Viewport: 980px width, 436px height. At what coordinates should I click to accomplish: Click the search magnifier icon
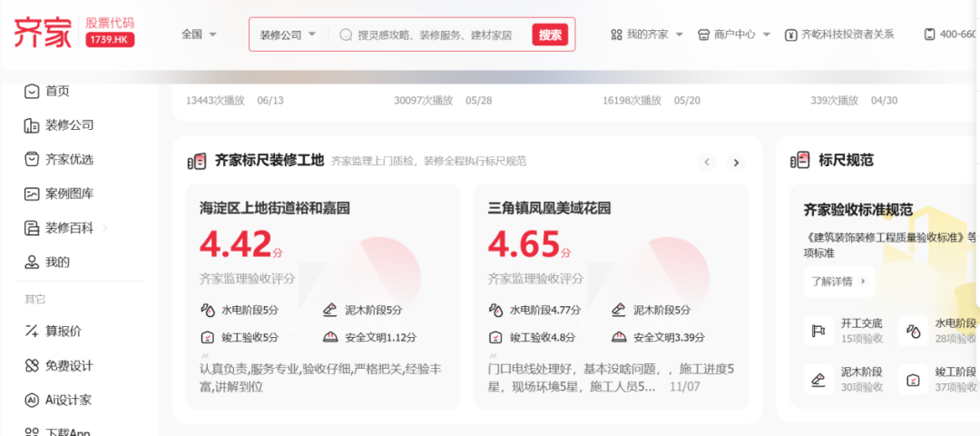[x=346, y=35]
